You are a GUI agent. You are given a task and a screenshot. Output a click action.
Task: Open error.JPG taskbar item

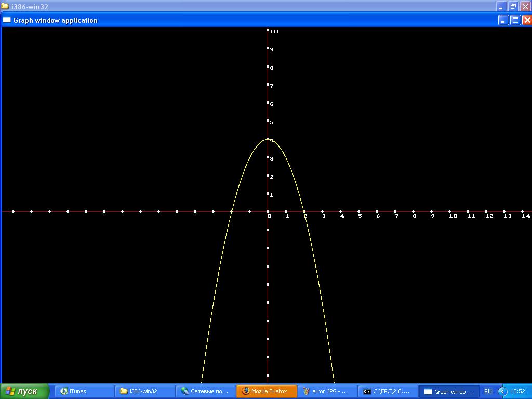tap(327, 391)
